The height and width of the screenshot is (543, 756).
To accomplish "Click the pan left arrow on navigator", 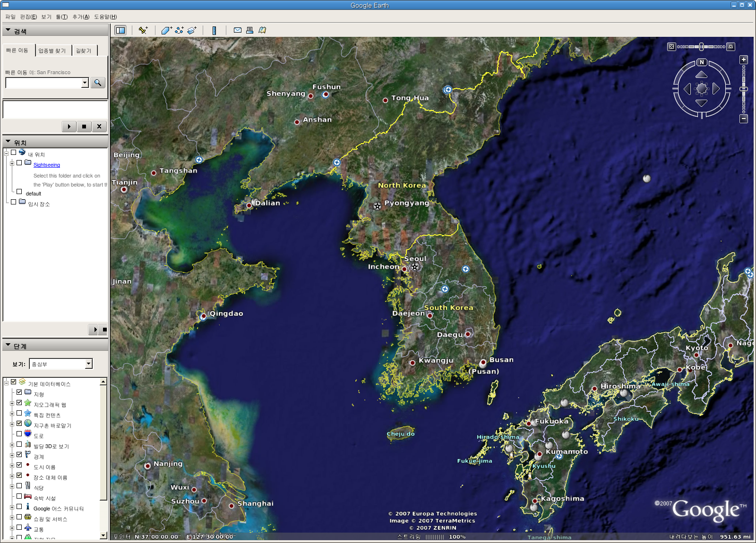I will coord(687,89).
